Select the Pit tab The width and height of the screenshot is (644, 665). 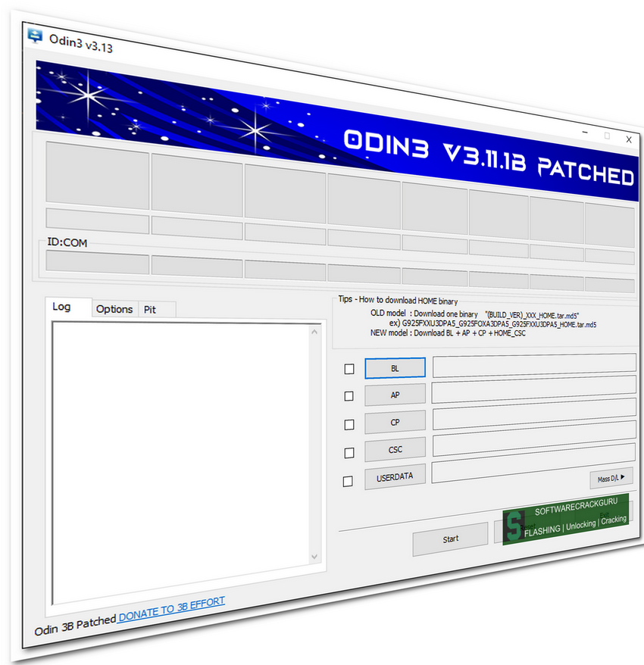pos(150,310)
